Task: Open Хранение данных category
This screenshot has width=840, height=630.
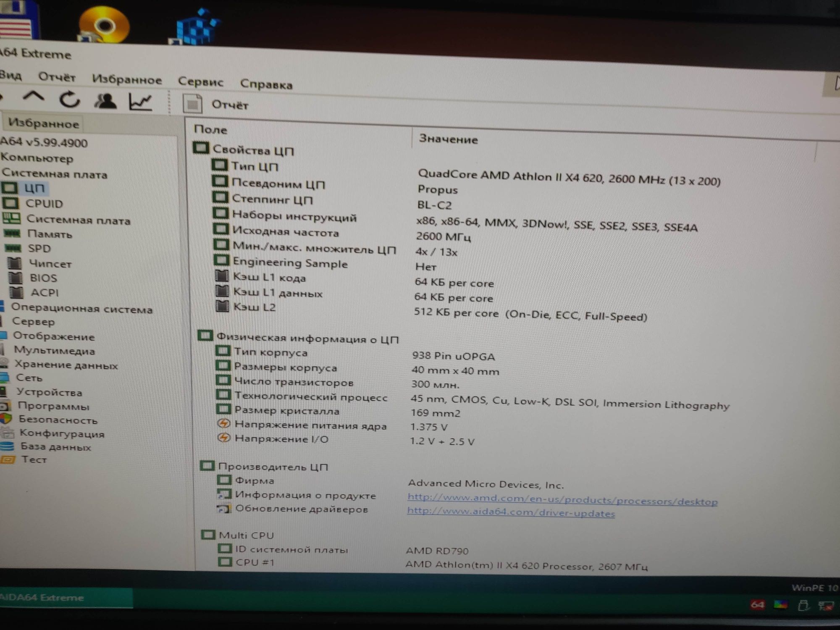Action: 66,365
